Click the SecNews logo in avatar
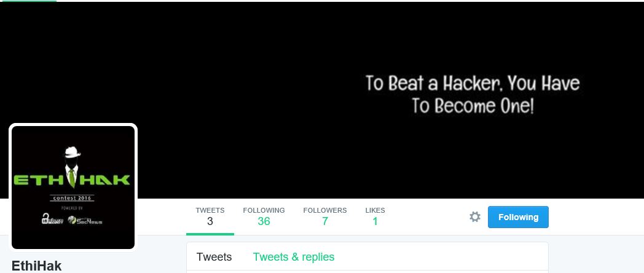Viewport: 644px width, 273px height. click(85, 220)
